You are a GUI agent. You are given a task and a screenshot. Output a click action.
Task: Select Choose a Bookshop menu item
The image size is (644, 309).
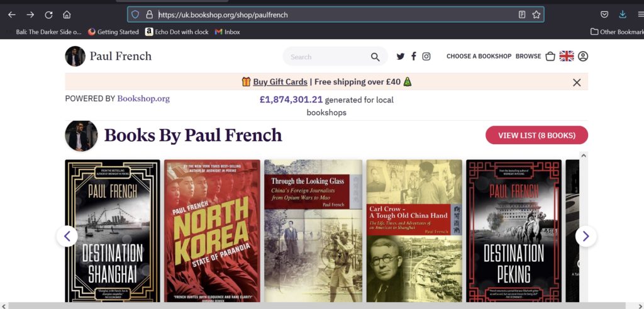click(x=479, y=57)
